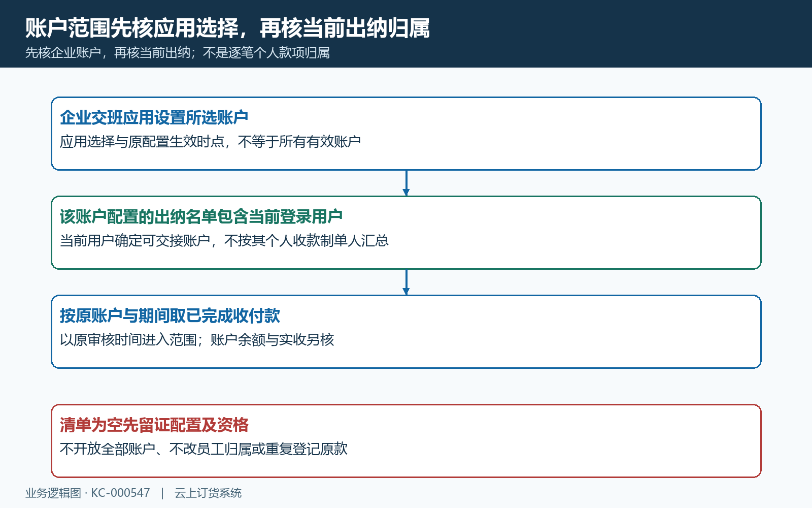Click heading 企业交班应用设置所选账户
Screen dimensions: 812x508
click(154, 117)
